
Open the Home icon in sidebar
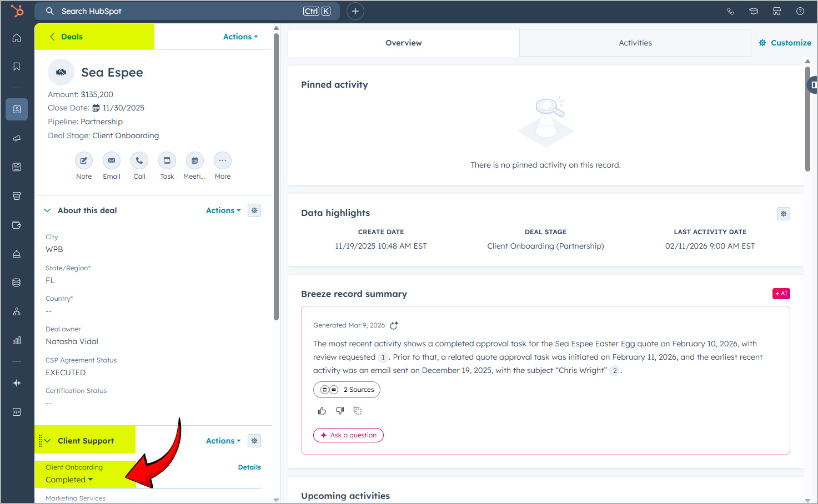[17, 38]
